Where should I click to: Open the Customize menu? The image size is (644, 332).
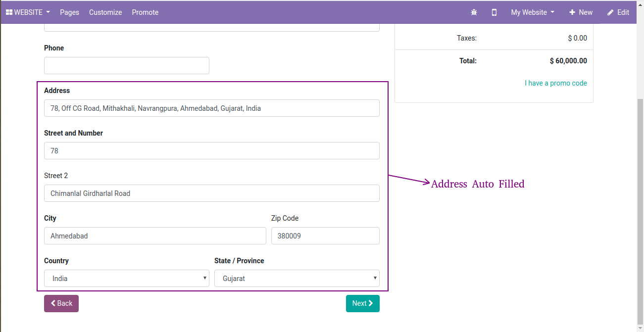105,12
